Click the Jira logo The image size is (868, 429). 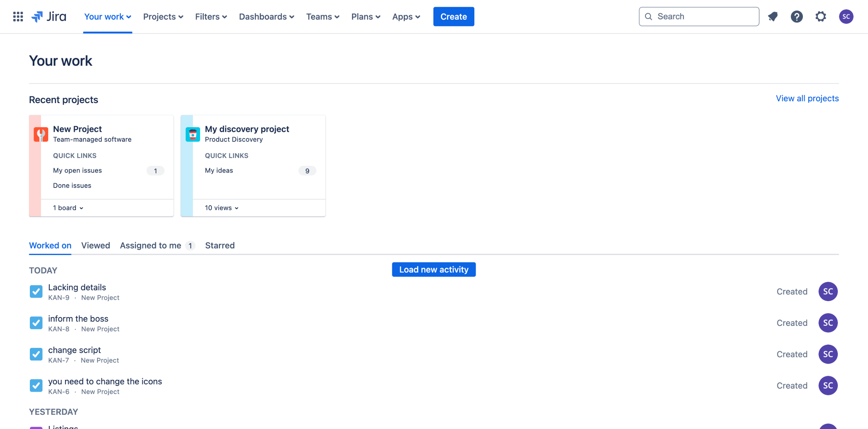pyautogui.click(x=49, y=16)
